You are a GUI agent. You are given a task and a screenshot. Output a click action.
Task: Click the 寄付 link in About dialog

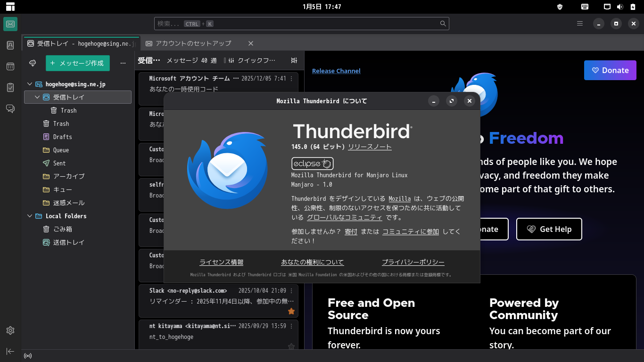click(351, 232)
